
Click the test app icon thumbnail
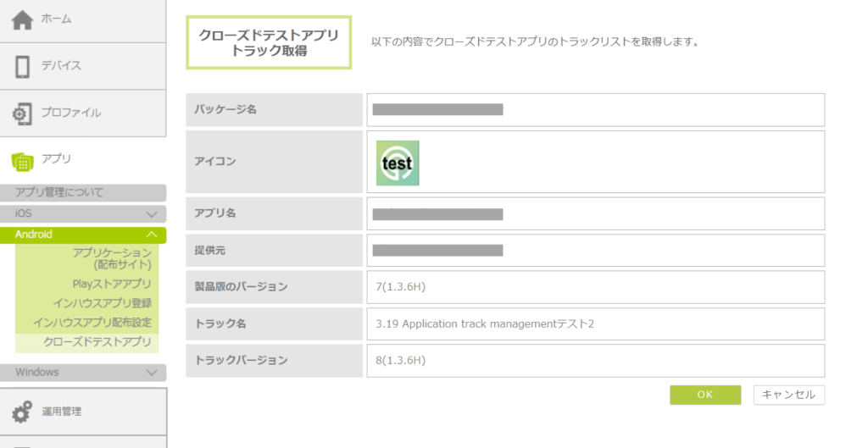[x=398, y=163]
